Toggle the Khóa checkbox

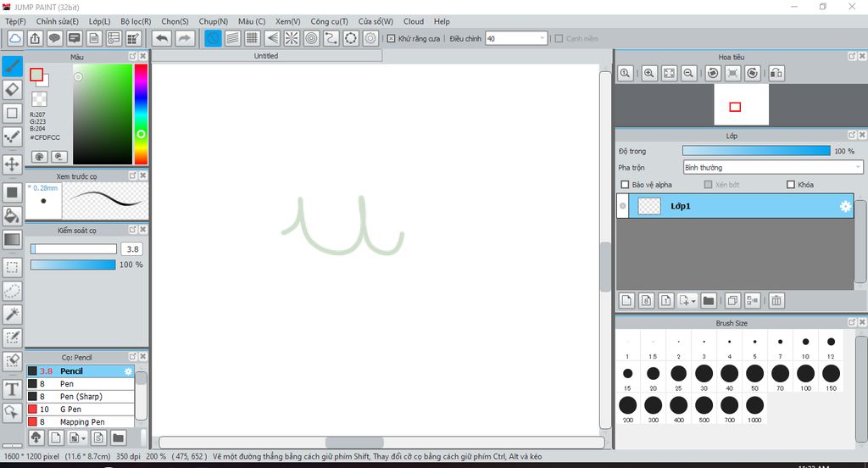tap(791, 185)
